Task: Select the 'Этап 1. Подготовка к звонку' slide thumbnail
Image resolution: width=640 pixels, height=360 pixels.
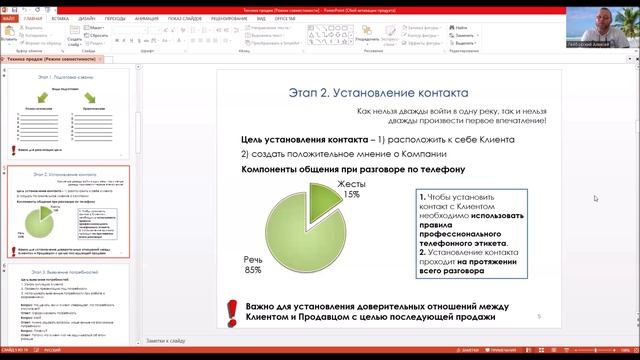Action: (x=68, y=114)
